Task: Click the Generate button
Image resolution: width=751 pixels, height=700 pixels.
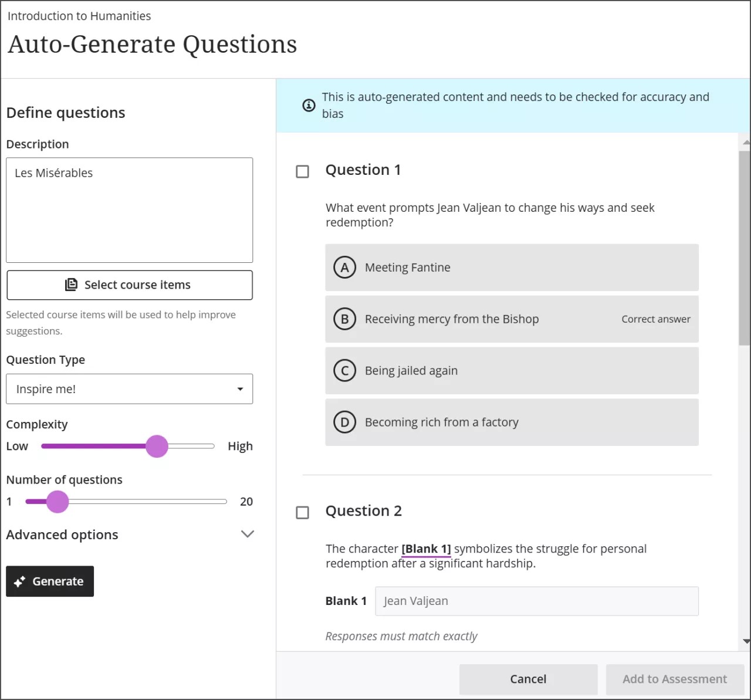Action: pyautogui.click(x=50, y=581)
